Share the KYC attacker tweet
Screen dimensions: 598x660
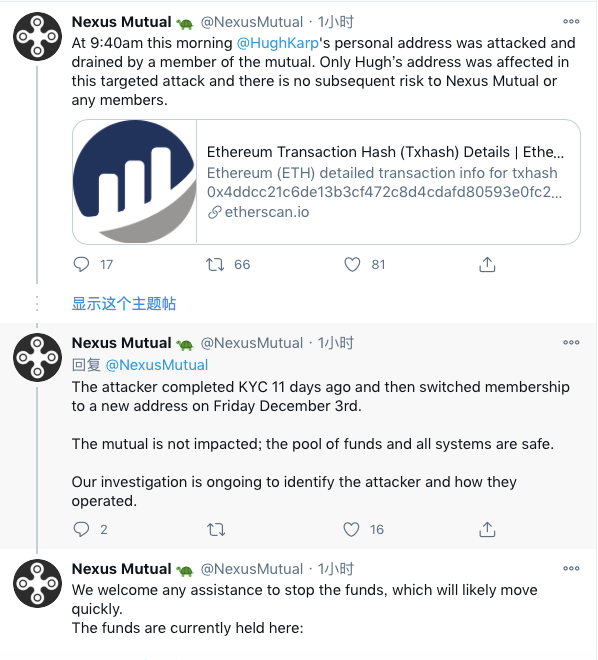click(x=487, y=529)
